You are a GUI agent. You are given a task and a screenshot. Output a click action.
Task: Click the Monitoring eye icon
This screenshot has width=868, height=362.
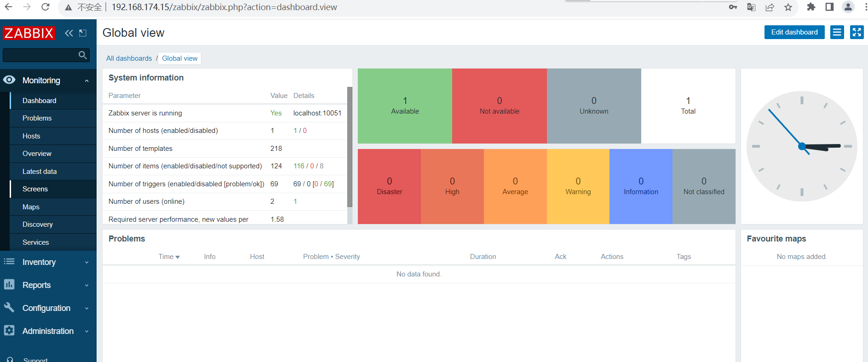tap(9, 80)
